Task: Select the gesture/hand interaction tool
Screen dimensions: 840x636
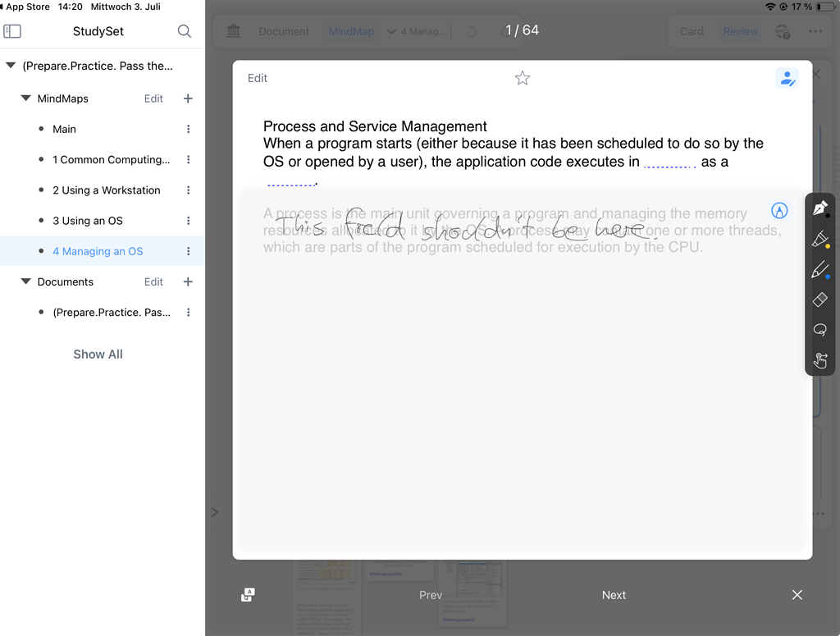Action: [819, 360]
